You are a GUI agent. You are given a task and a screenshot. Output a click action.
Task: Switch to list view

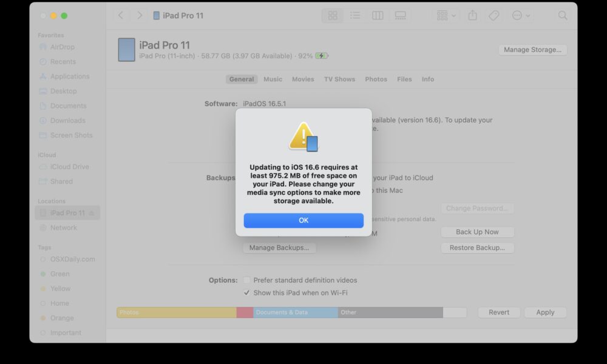[x=355, y=16]
